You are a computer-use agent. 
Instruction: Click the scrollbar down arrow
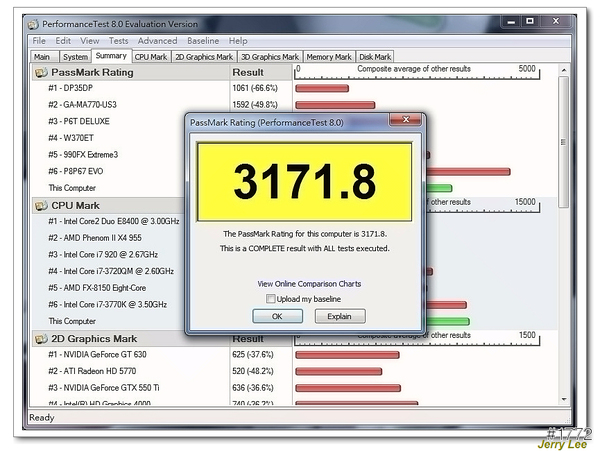pyautogui.click(x=565, y=404)
